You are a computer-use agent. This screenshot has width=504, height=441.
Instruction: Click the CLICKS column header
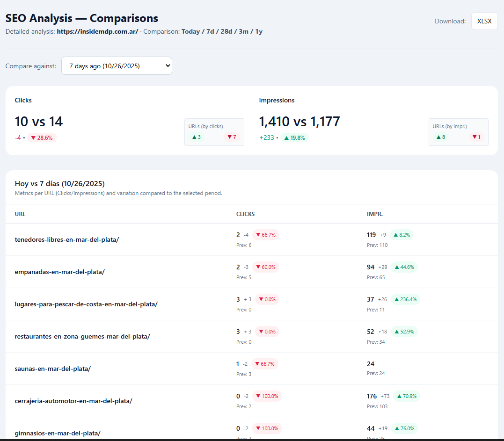click(x=245, y=214)
